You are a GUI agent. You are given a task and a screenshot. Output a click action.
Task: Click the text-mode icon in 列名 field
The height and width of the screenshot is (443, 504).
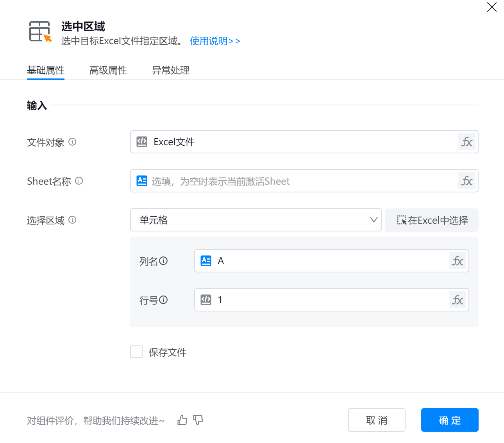pos(206,261)
